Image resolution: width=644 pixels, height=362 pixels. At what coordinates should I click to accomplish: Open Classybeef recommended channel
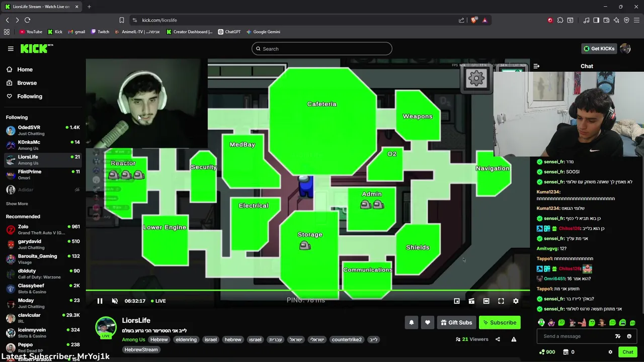43,289
